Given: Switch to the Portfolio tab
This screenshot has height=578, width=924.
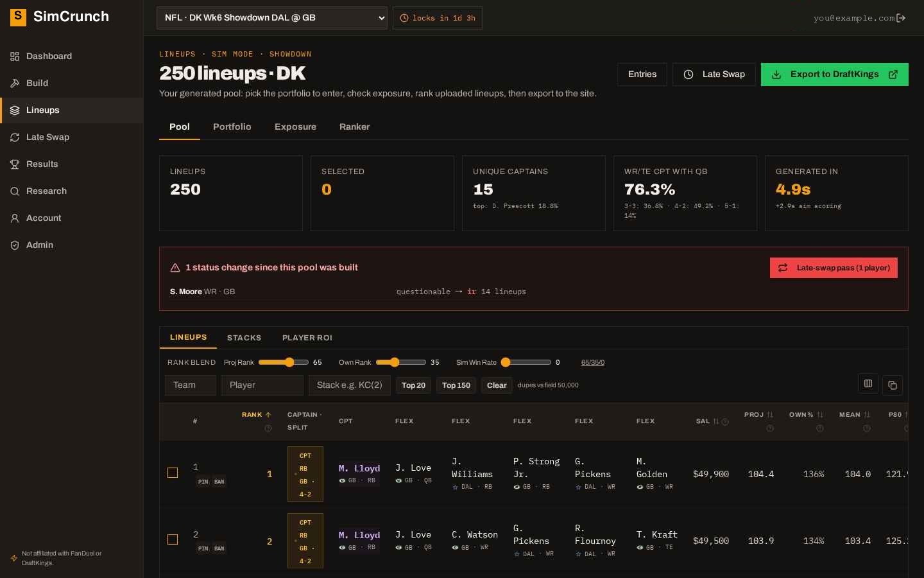Looking at the screenshot, I should [232, 127].
